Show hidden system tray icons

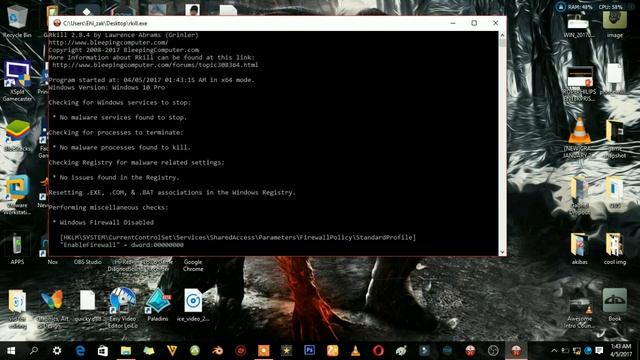coord(554,351)
